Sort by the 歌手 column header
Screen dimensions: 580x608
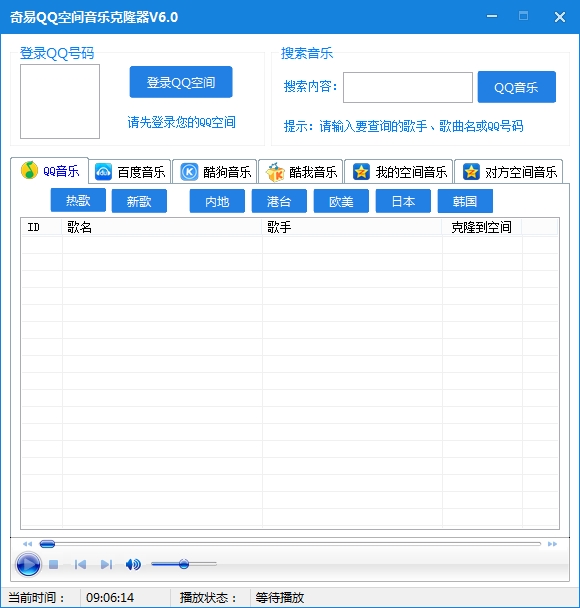tap(352, 227)
